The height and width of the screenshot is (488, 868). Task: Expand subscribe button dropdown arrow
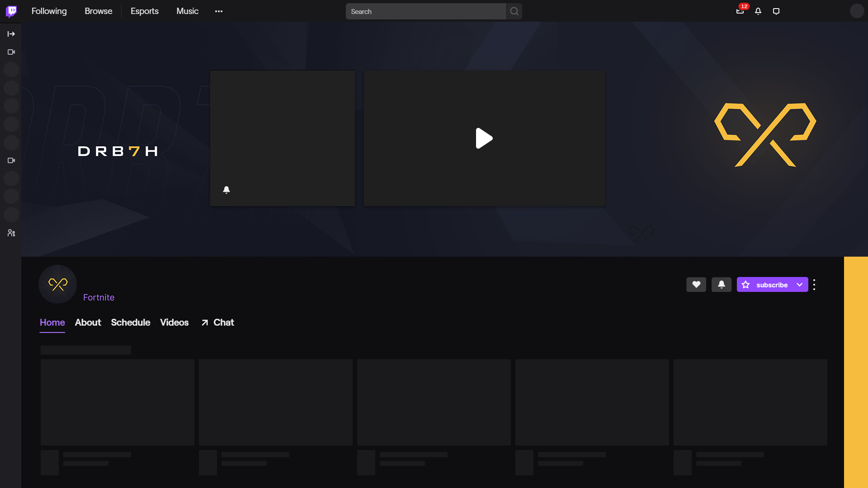pos(799,285)
